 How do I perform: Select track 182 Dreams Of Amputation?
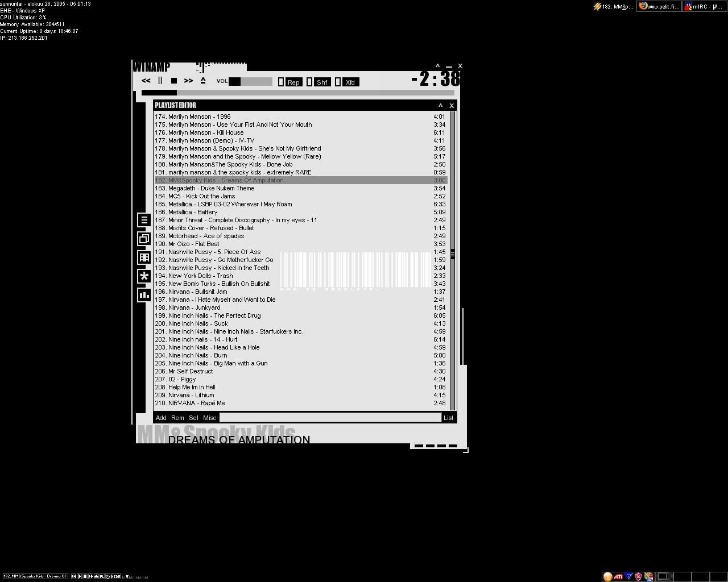(301, 180)
